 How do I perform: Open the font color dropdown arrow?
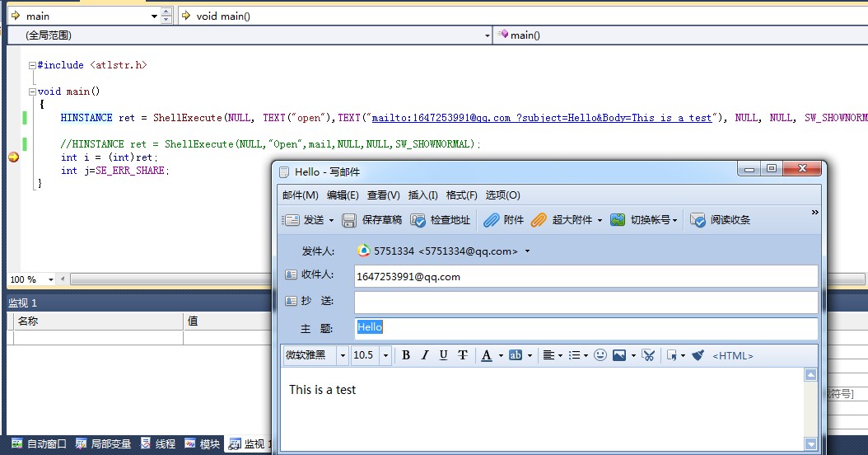(x=501, y=356)
